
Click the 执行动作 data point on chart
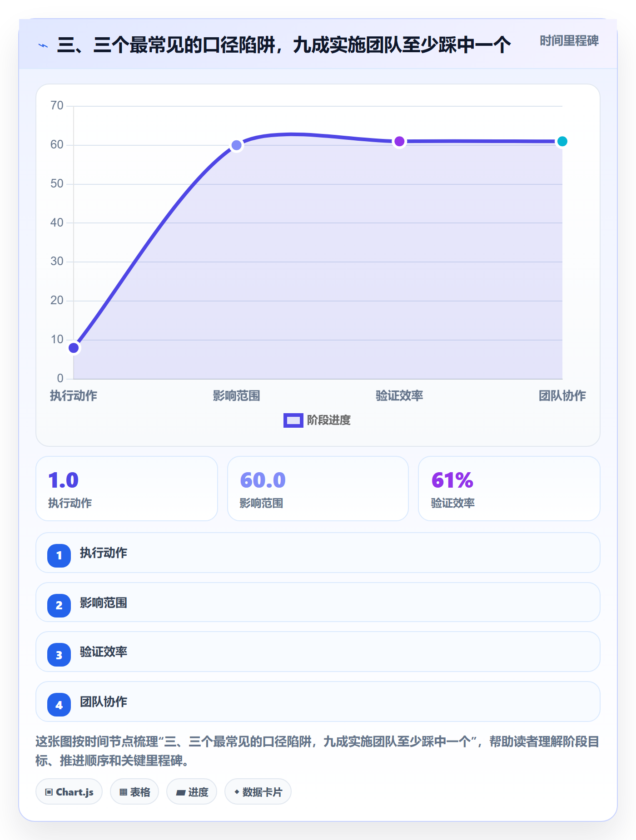pyautogui.click(x=74, y=348)
